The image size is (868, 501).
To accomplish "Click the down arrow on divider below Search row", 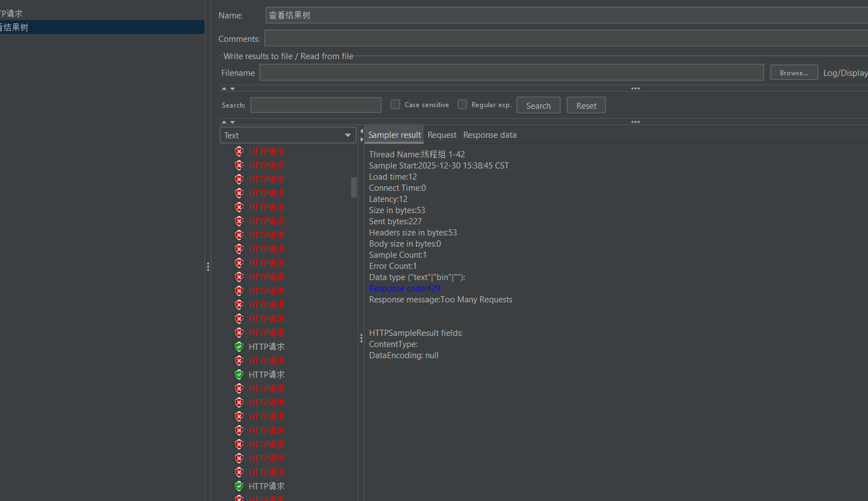I will 232,122.
